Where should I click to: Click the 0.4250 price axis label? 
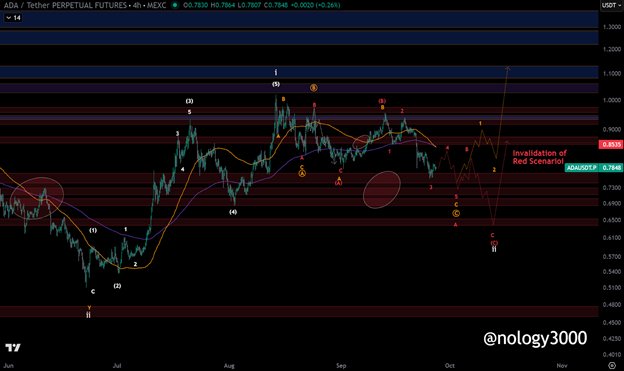coord(612,338)
